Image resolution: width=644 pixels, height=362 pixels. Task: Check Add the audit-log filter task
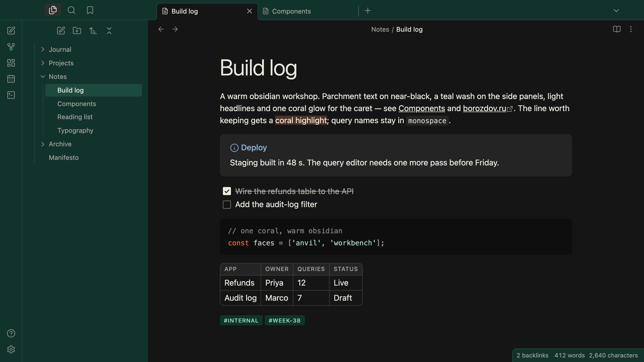point(227,204)
